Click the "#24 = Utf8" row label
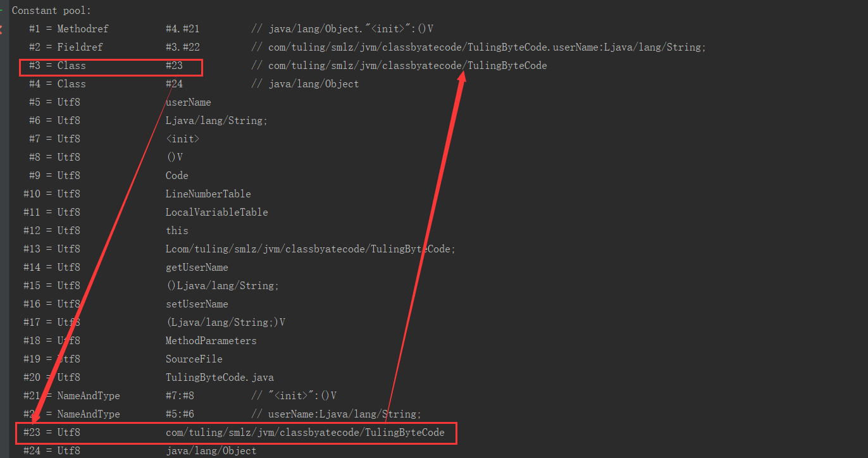The width and height of the screenshot is (868, 458). coord(52,451)
